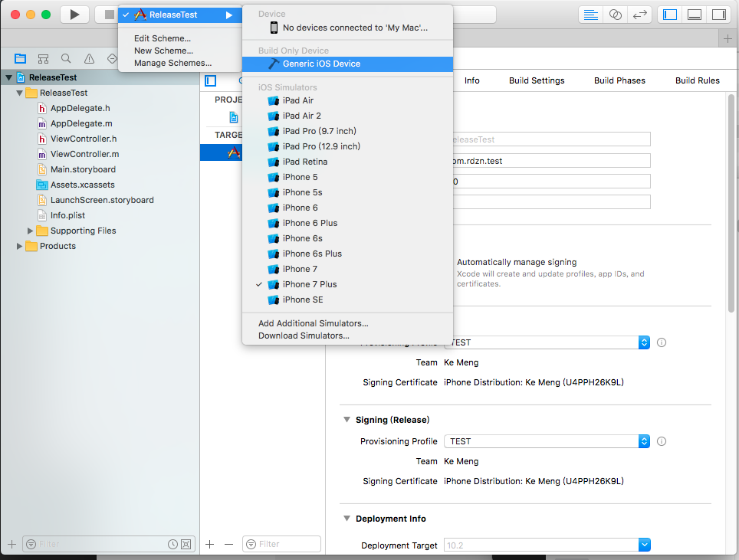Image resolution: width=739 pixels, height=560 pixels.
Task: Toggle the navigator panel
Action: coord(670,15)
